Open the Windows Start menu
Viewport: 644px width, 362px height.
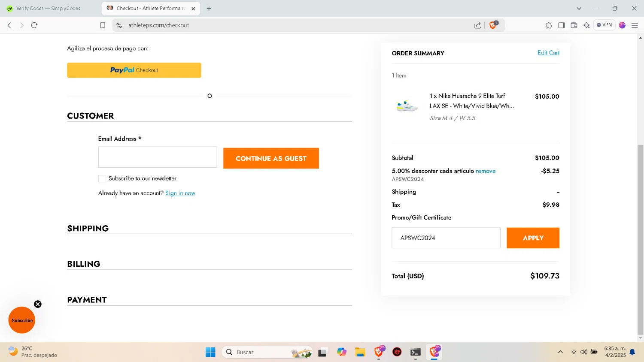[x=210, y=352]
